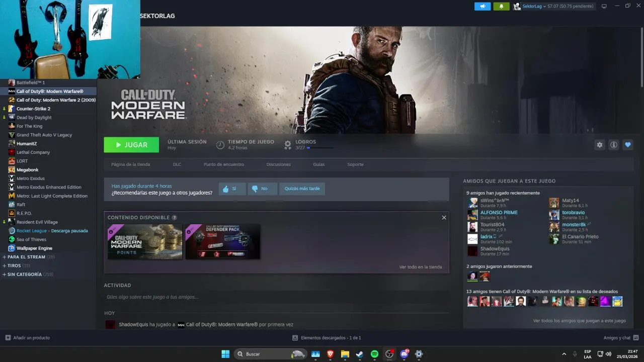The height and width of the screenshot is (362, 644).
Task: Open Punto de encuentro tab
Action: pos(224,164)
